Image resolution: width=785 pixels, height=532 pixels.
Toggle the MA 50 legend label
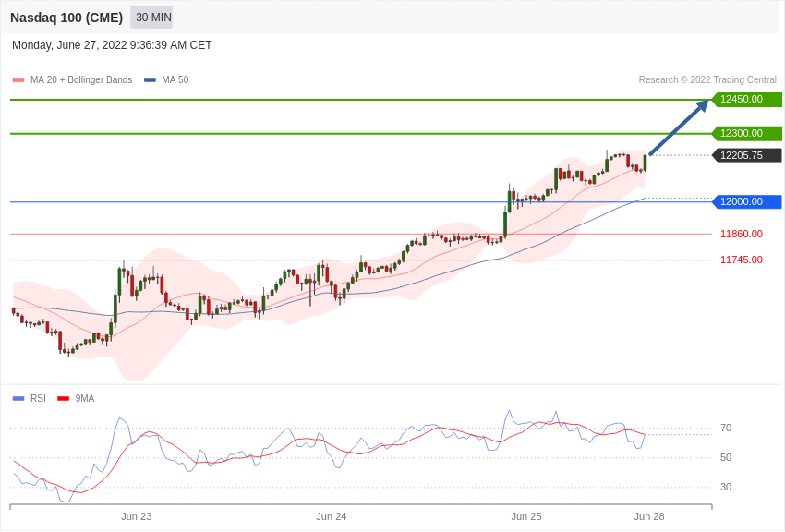coord(175,79)
